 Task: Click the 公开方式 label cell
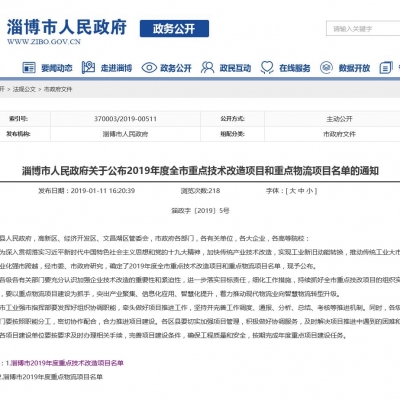232,119
